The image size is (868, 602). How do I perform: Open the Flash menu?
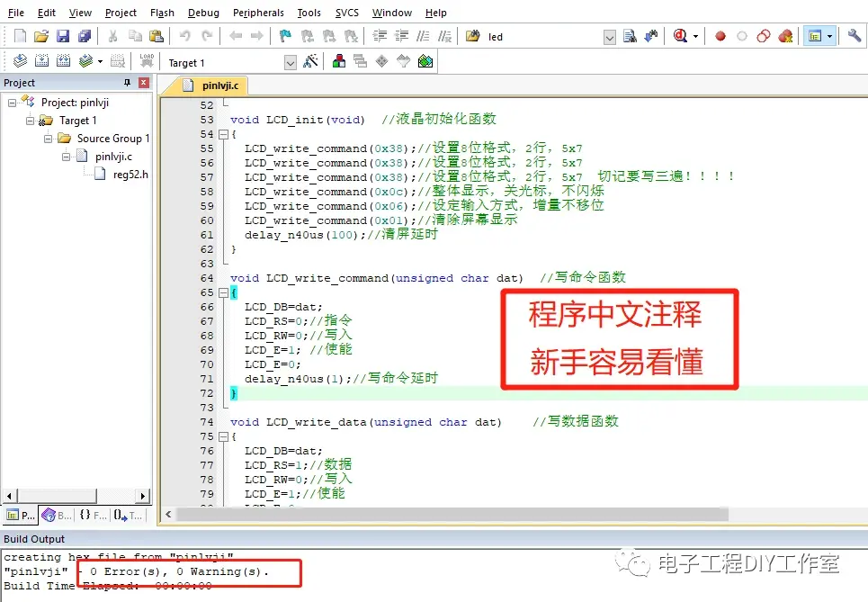click(162, 13)
